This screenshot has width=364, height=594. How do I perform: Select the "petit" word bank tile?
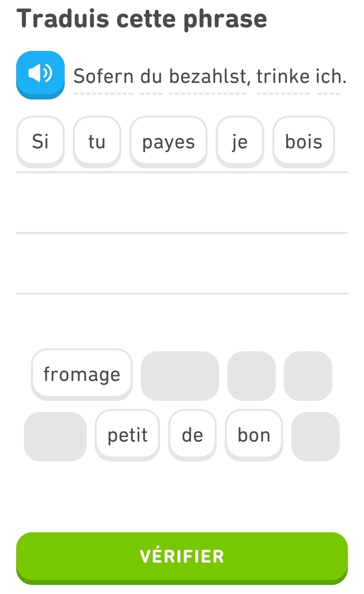pos(127,435)
